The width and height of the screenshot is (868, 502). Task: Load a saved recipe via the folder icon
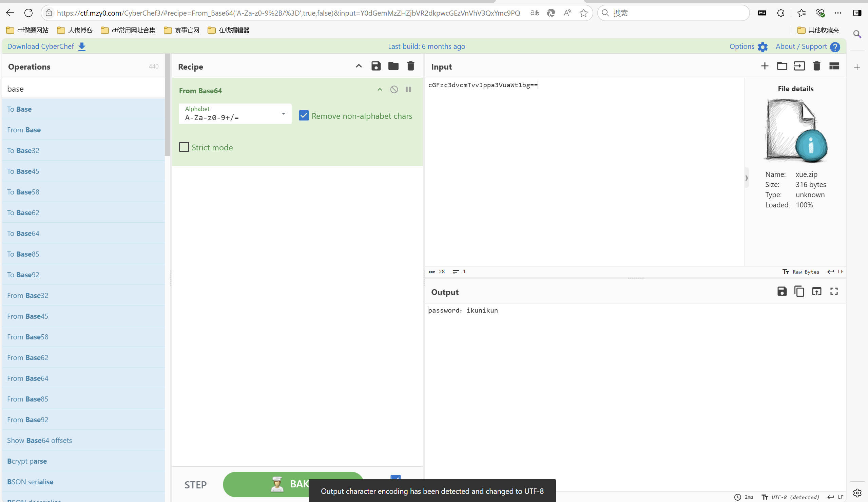[x=393, y=66]
